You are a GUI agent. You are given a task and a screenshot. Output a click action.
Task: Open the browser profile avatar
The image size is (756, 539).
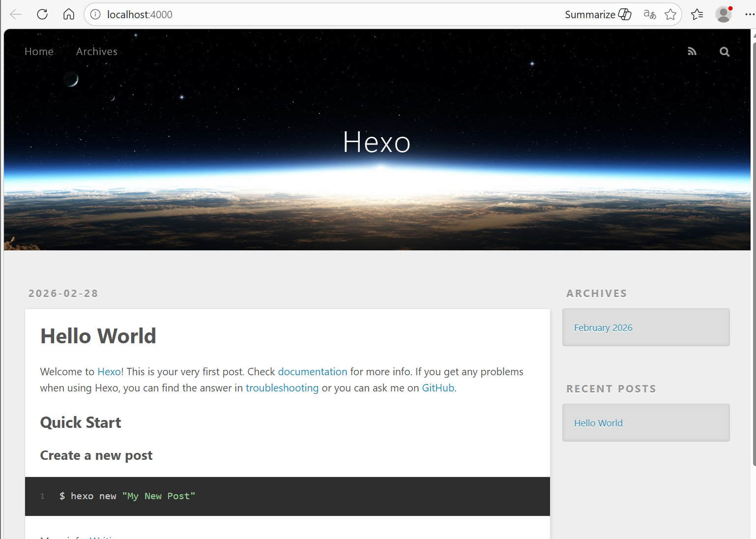(724, 15)
